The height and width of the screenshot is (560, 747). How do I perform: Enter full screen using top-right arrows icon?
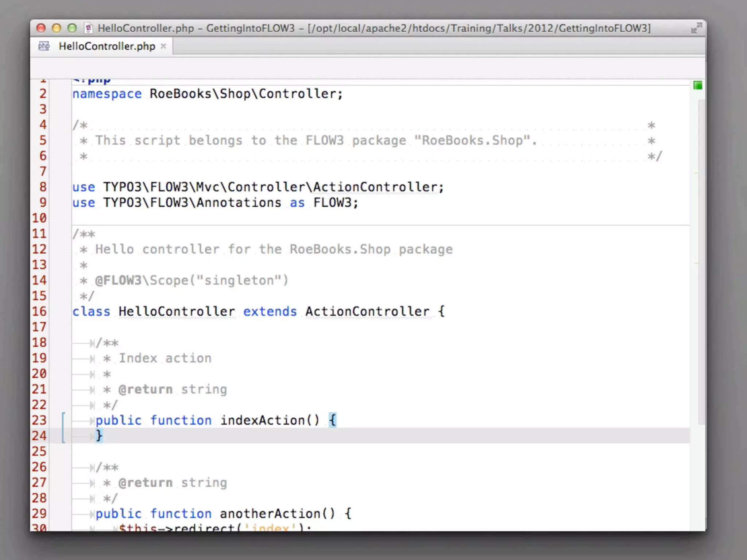pos(696,28)
